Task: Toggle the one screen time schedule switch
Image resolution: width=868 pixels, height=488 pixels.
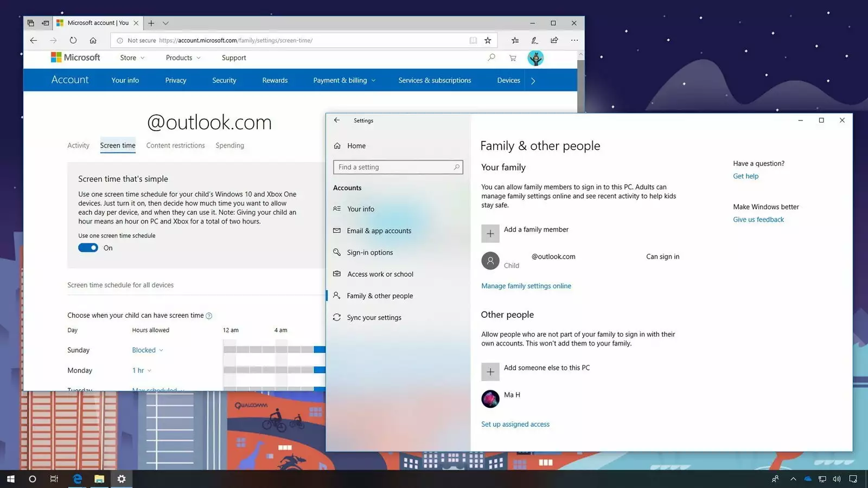Action: pyautogui.click(x=88, y=248)
